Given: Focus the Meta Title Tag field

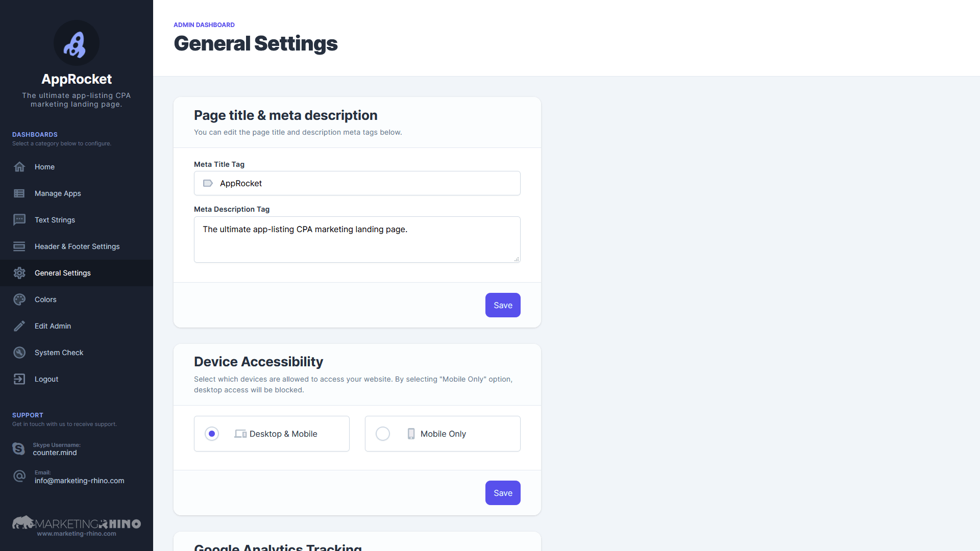Looking at the screenshot, I should [357, 183].
